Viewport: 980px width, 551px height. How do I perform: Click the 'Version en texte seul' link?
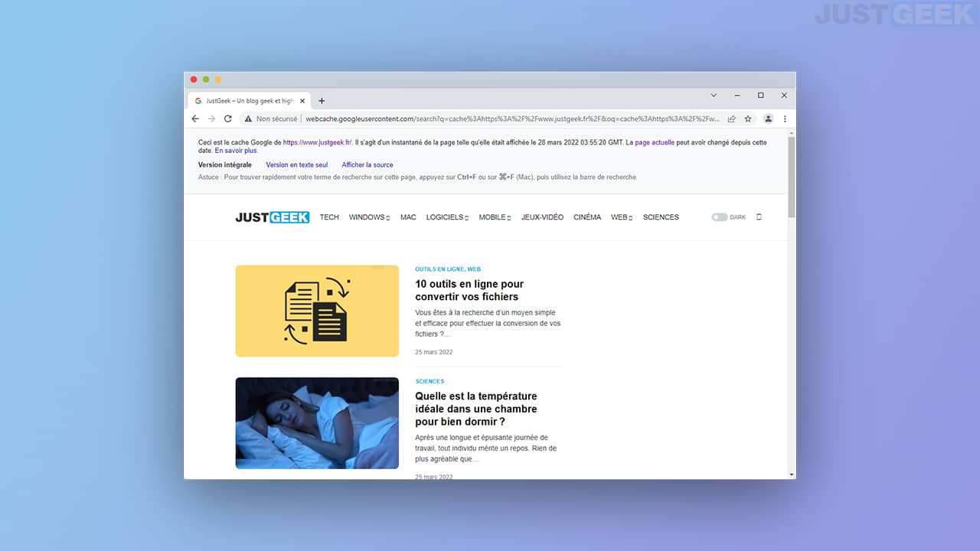click(x=296, y=165)
